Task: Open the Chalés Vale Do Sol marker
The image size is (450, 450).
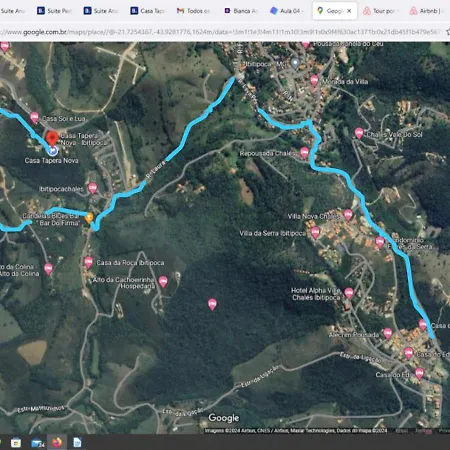Action: coord(359,133)
